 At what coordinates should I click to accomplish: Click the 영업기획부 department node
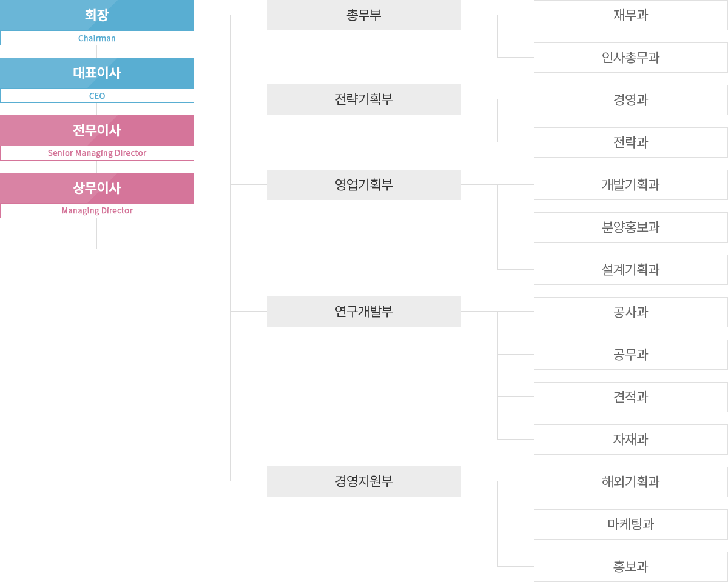364,185
